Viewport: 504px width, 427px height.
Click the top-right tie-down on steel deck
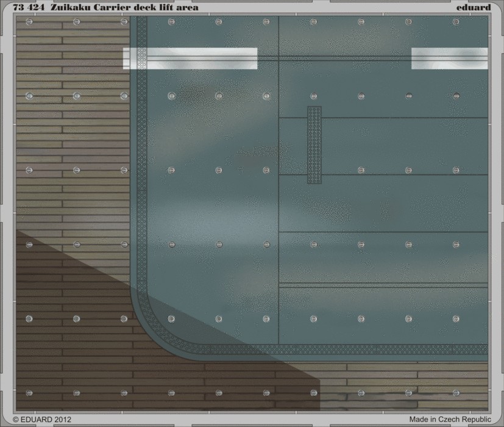456,22
